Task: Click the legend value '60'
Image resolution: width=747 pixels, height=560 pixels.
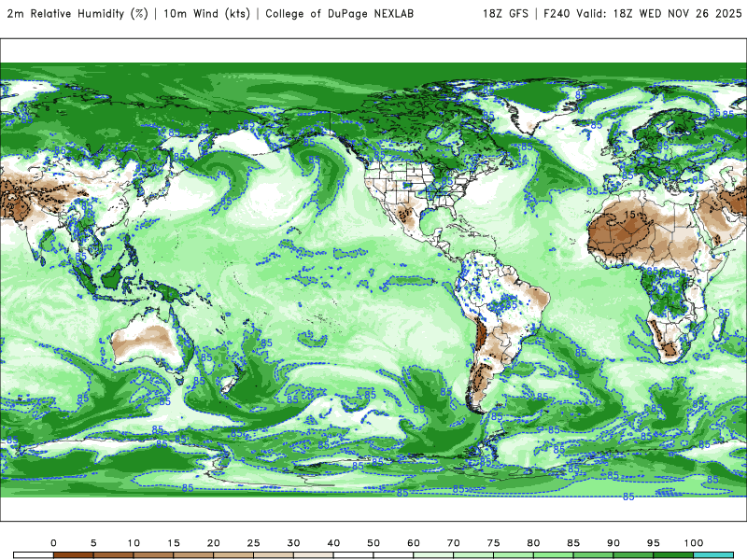Action: click(414, 543)
